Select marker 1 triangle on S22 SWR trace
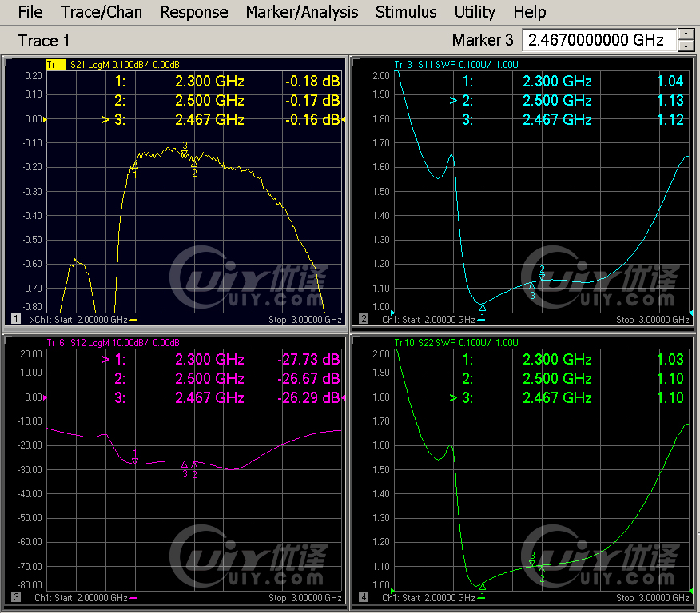Image resolution: width=700 pixels, height=614 pixels. 483,586
